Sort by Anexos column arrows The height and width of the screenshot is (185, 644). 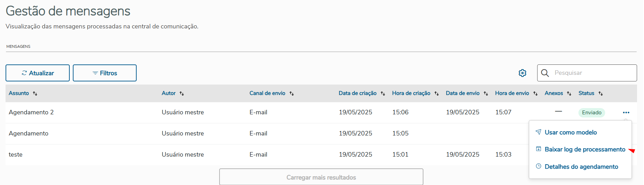point(569,94)
